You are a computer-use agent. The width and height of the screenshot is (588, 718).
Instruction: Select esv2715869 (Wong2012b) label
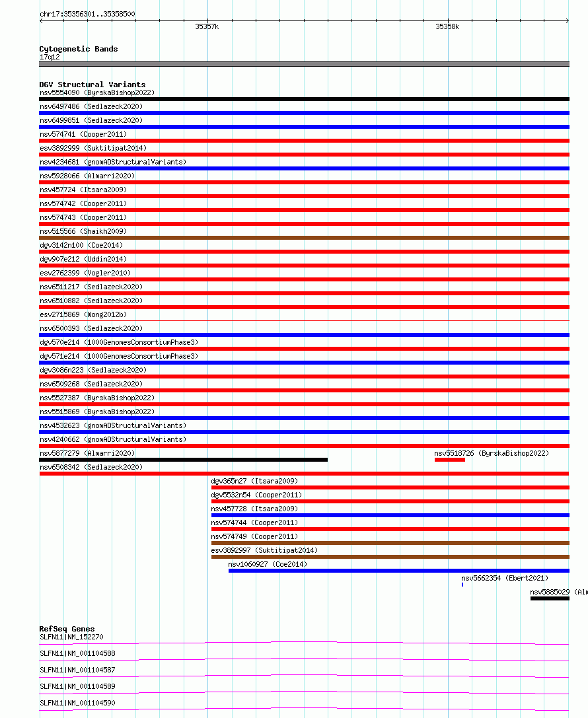pyautogui.click(x=83, y=314)
